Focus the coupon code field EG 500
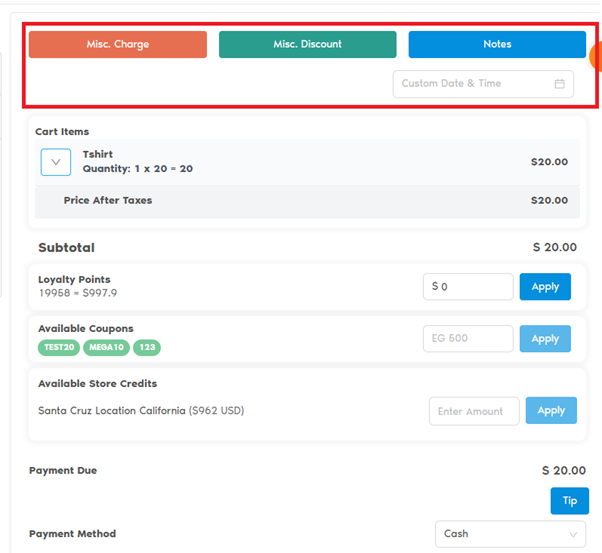The height and width of the screenshot is (553, 602). [468, 339]
